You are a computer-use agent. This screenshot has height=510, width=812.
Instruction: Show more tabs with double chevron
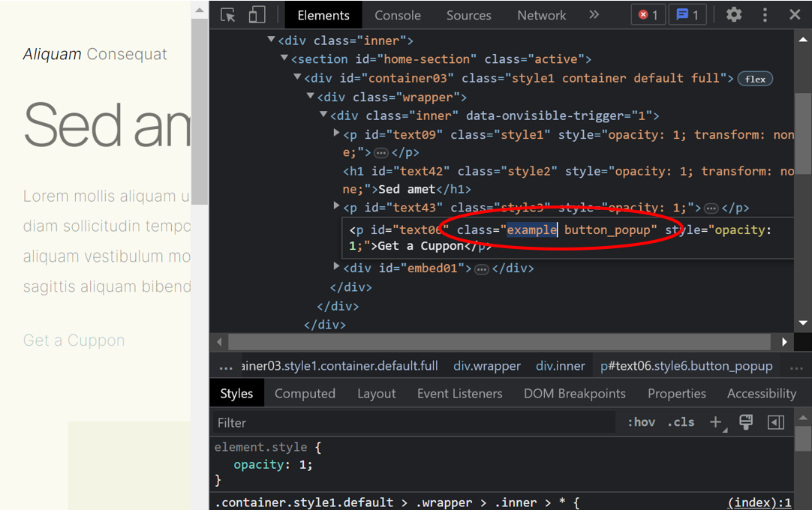[x=594, y=15]
